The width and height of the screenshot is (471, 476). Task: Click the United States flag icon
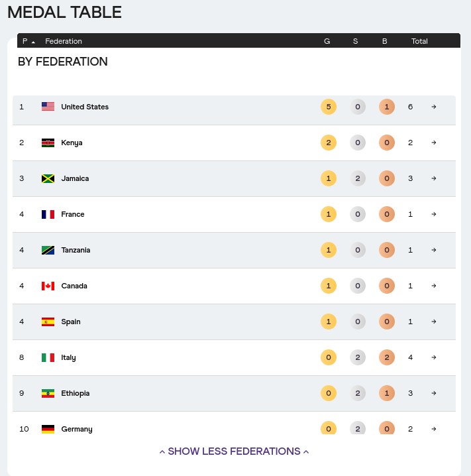pyautogui.click(x=48, y=107)
